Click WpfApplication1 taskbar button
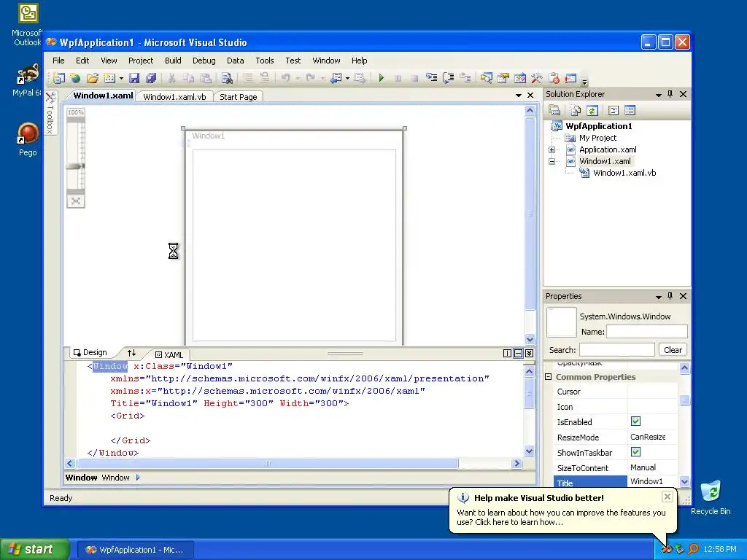747x560 pixels. (135, 550)
